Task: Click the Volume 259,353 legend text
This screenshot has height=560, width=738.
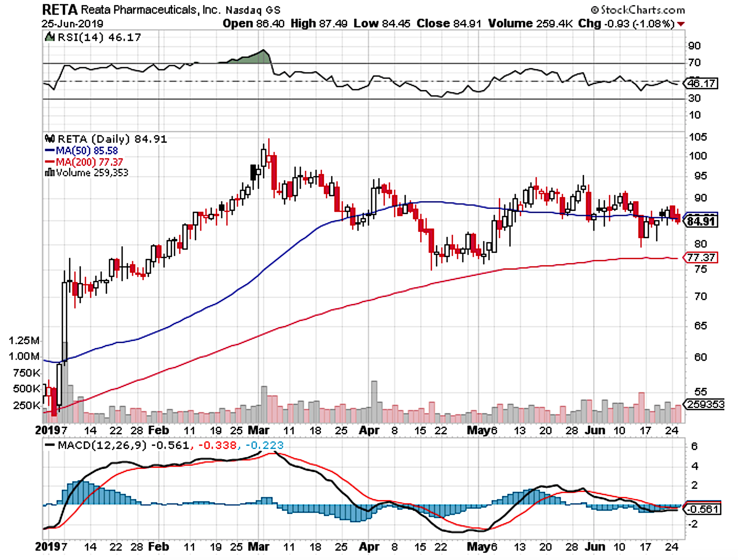Action: tap(92, 173)
